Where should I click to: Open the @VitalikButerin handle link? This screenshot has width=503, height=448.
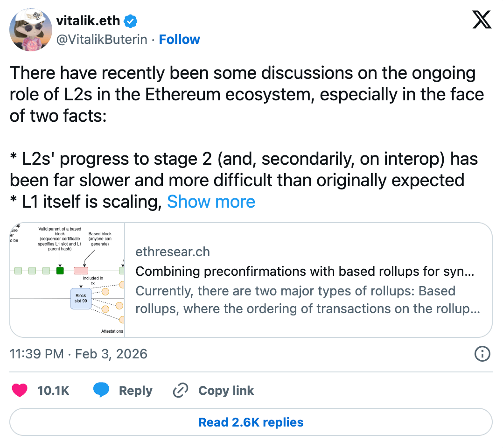coord(102,40)
